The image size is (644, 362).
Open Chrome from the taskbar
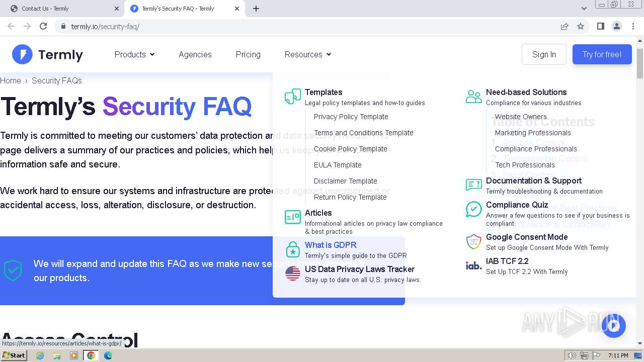[x=91, y=355]
